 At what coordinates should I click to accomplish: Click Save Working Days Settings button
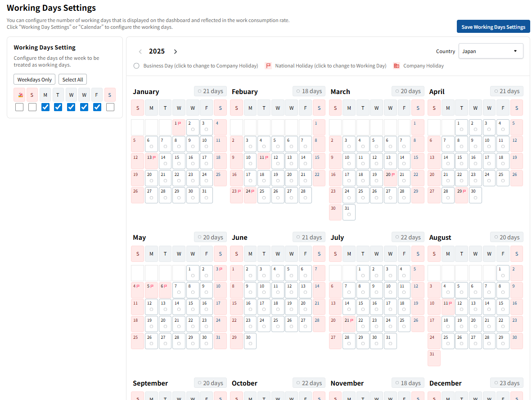pyautogui.click(x=493, y=27)
